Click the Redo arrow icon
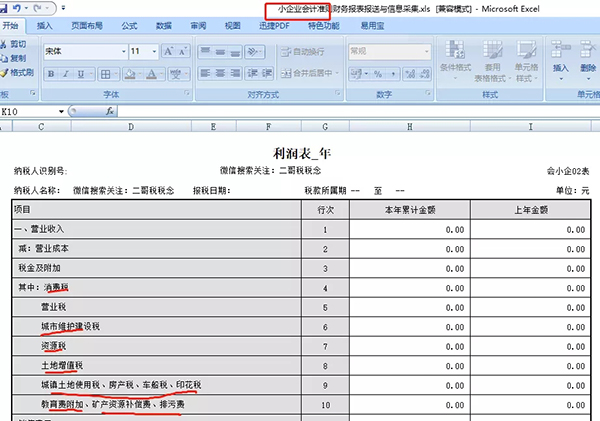The height and width of the screenshot is (421, 600). pyautogui.click(x=38, y=8)
